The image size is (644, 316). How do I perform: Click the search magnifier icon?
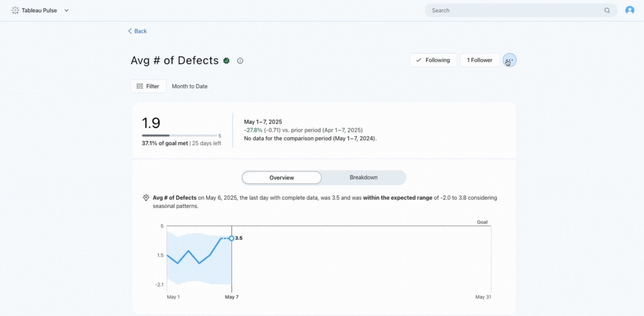(607, 10)
